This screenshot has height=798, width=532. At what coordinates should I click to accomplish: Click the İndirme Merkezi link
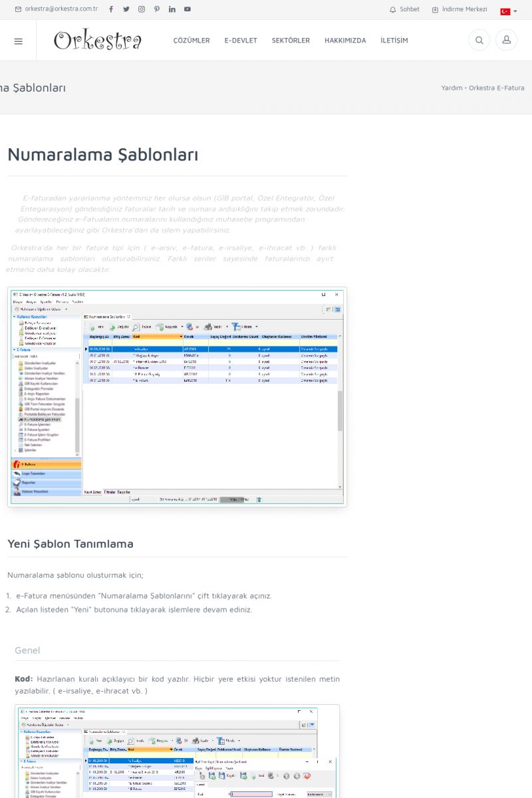tap(460, 9)
